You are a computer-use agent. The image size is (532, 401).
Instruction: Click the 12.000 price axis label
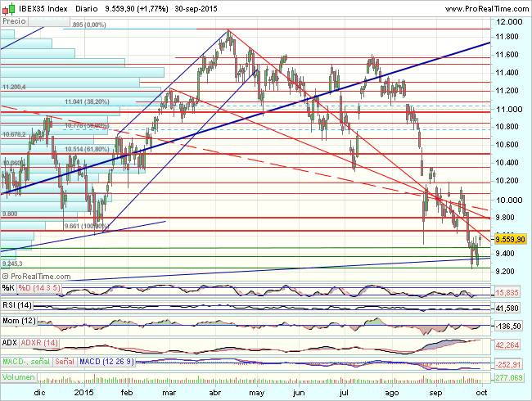pos(509,22)
